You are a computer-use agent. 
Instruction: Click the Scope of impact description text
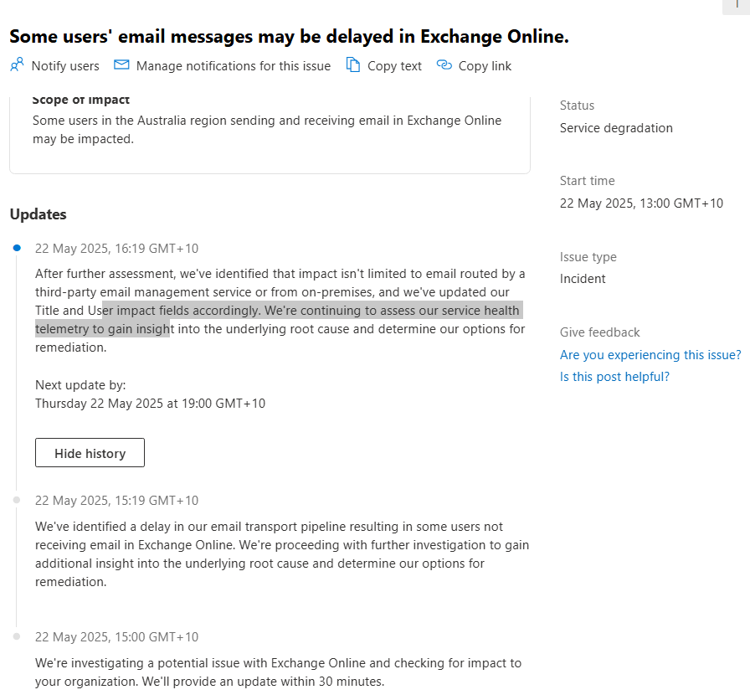pyautogui.click(x=267, y=129)
